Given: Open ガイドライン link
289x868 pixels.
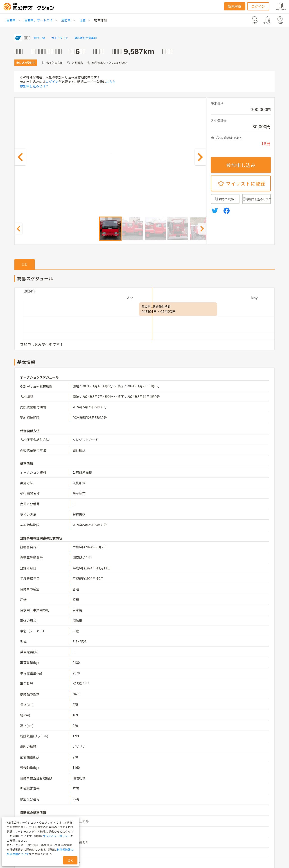Looking at the screenshot, I should [60, 38].
